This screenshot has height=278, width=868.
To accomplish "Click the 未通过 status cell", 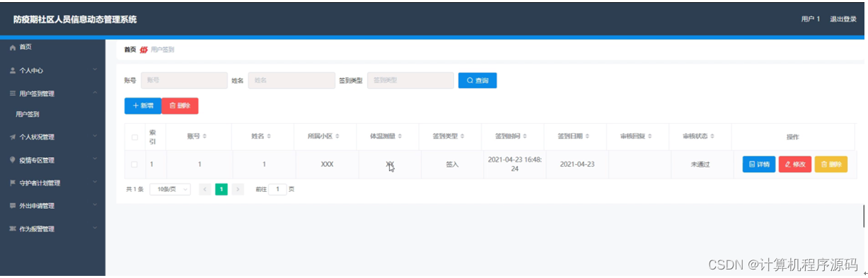I will coord(700,164).
